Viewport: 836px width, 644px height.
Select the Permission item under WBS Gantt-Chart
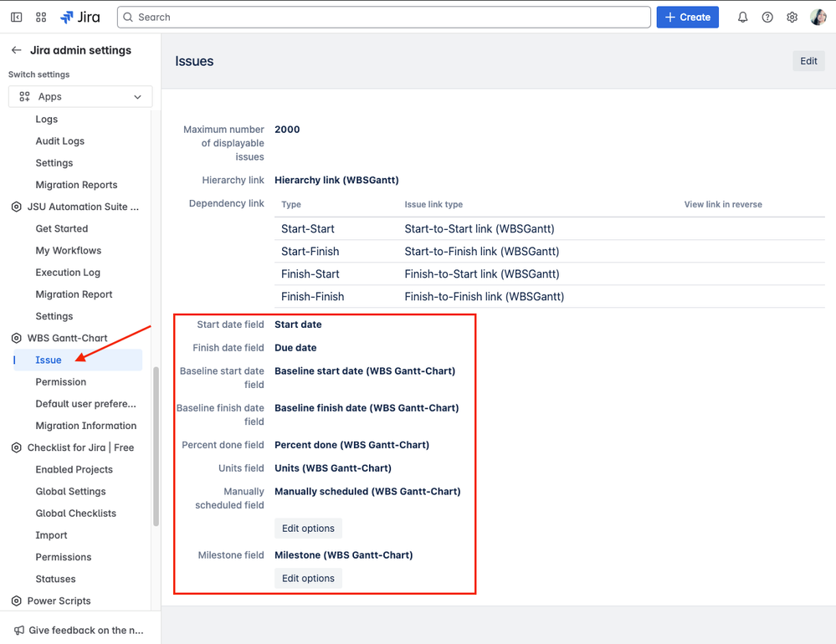pos(61,382)
